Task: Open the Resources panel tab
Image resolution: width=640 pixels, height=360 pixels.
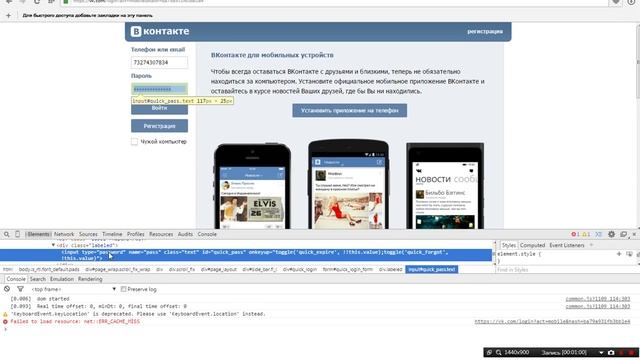Action: [x=161, y=234]
